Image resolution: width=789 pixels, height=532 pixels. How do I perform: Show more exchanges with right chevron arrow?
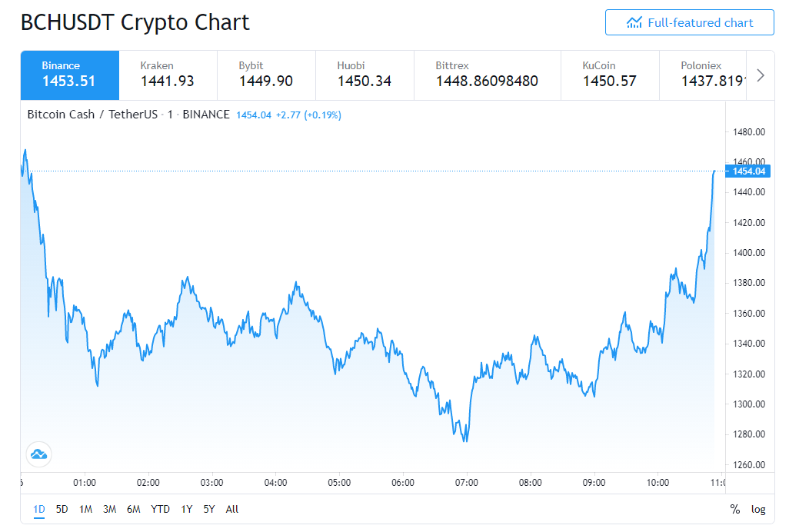pos(761,75)
